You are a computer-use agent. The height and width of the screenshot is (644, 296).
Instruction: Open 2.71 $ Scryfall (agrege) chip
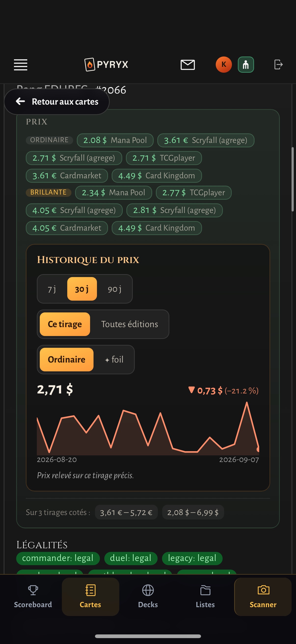coord(74,158)
